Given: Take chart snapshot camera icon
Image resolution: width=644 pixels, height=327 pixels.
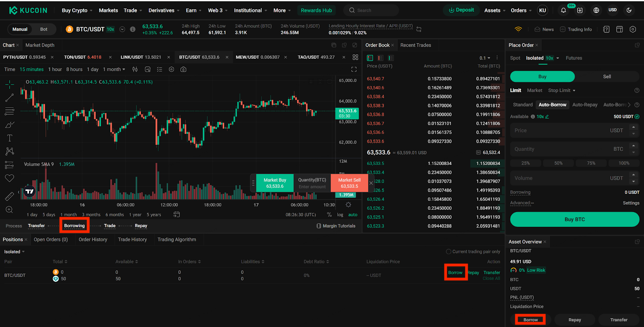Looking at the screenshot, I should click(x=184, y=70).
